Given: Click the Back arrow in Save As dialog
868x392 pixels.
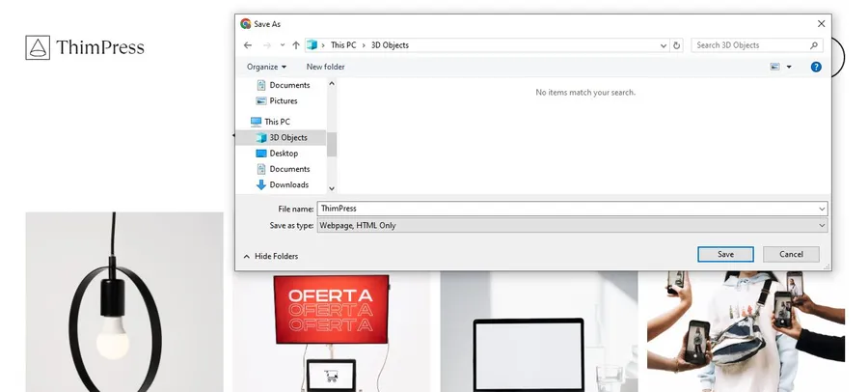Looking at the screenshot, I should (x=248, y=45).
